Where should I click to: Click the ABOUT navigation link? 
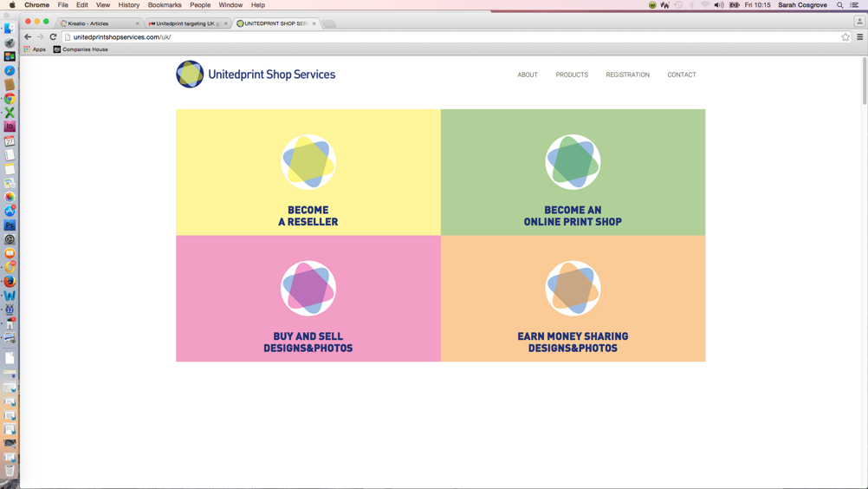pyautogui.click(x=528, y=75)
